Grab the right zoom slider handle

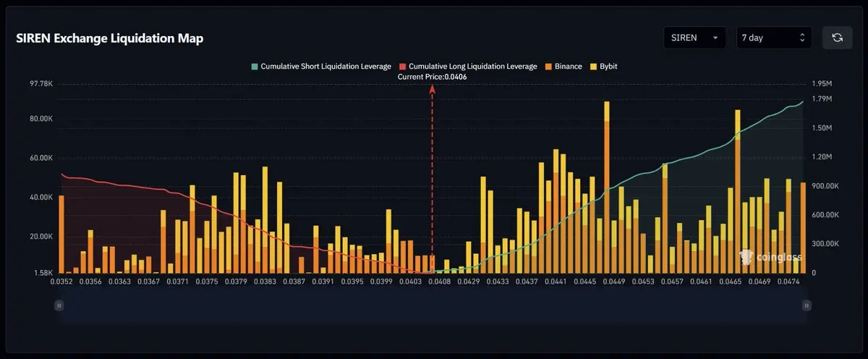(x=807, y=306)
